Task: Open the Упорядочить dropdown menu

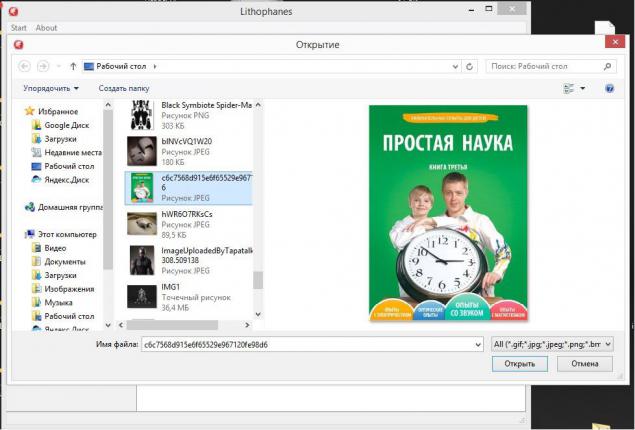Action: [51, 88]
